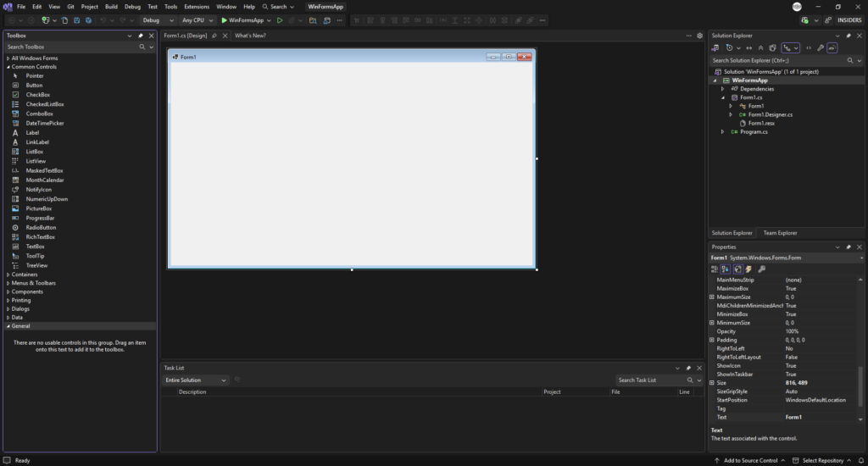Toggle Categorized view in Properties panel
868x466 pixels.
pyautogui.click(x=714, y=269)
